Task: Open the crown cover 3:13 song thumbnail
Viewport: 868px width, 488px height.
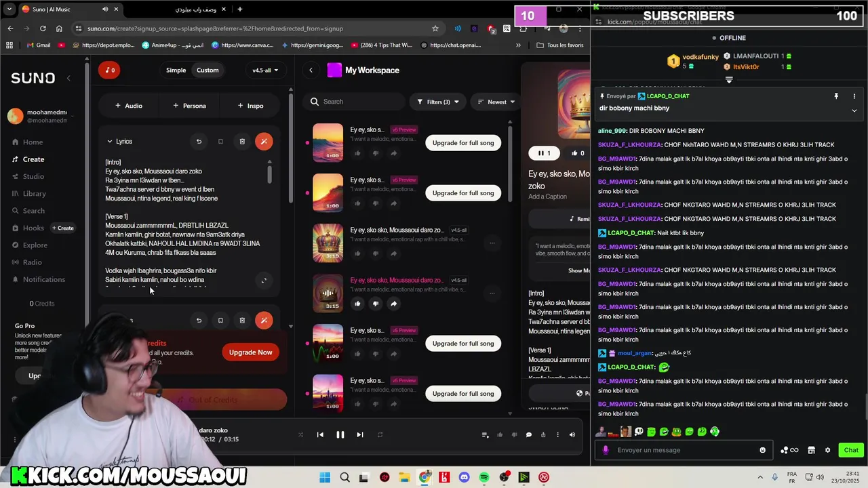Action: 328,243
